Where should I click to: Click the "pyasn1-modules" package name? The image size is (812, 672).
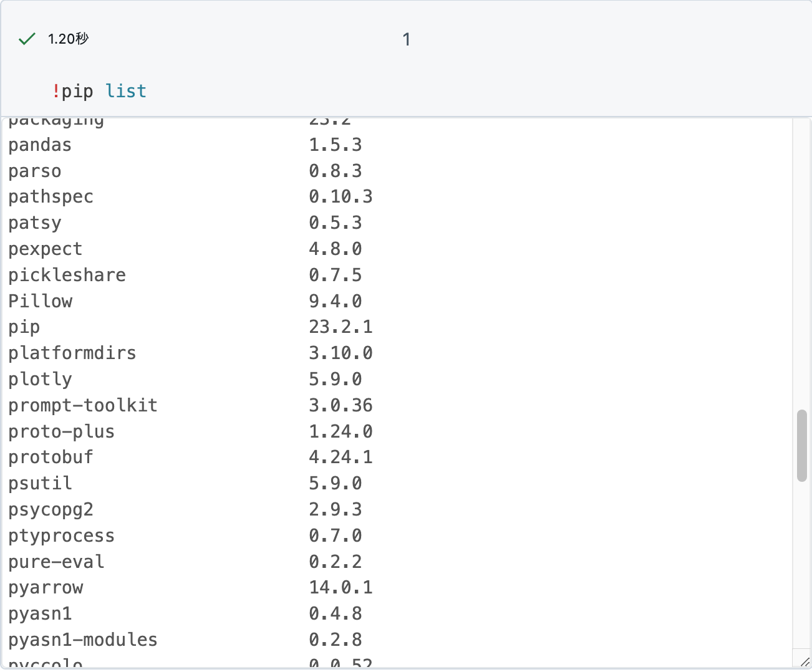coord(82,639)
